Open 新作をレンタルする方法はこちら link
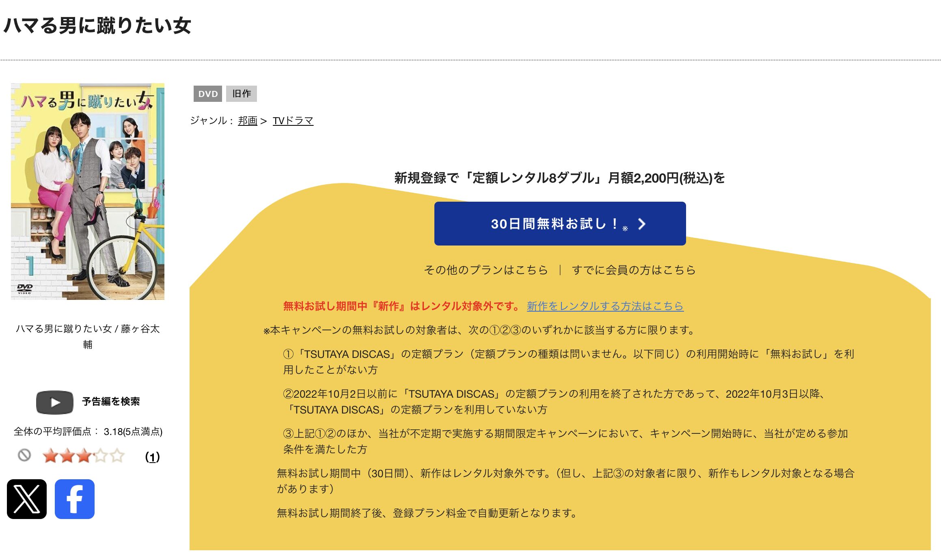 click(x=605, y=306)
